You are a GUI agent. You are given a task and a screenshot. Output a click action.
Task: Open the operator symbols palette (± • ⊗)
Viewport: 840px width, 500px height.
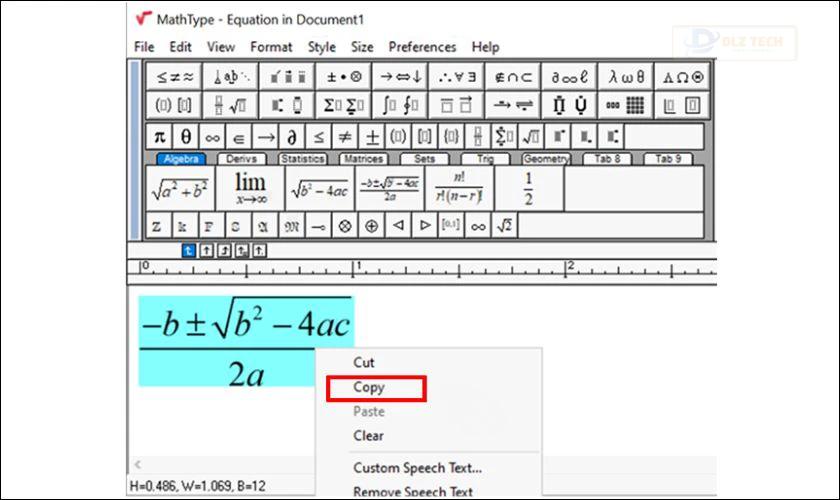pos(344,77)
